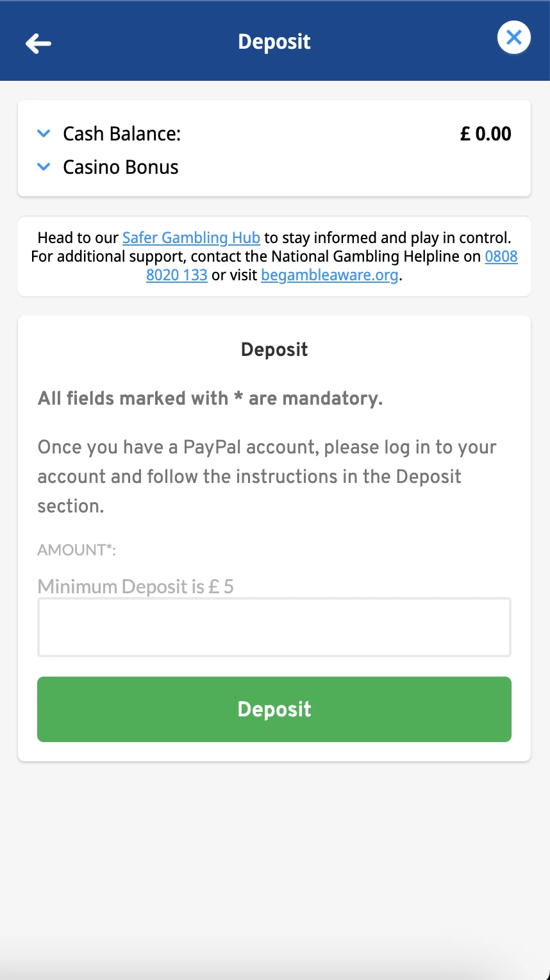Screen dimensions: 550x980
Task: Click the Deposit title in the header
Action: [274, 42]
